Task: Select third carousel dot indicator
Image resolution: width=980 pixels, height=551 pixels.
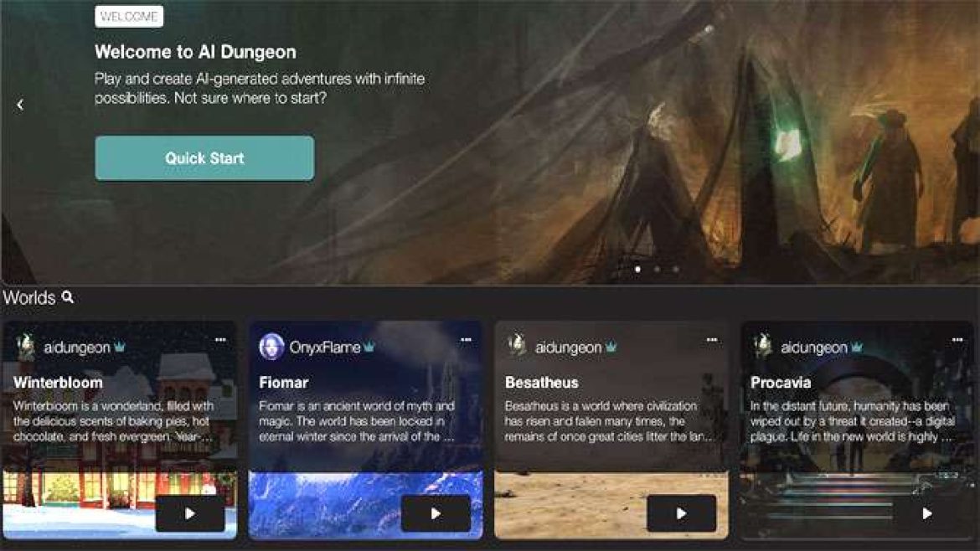Action: (676, 270)
